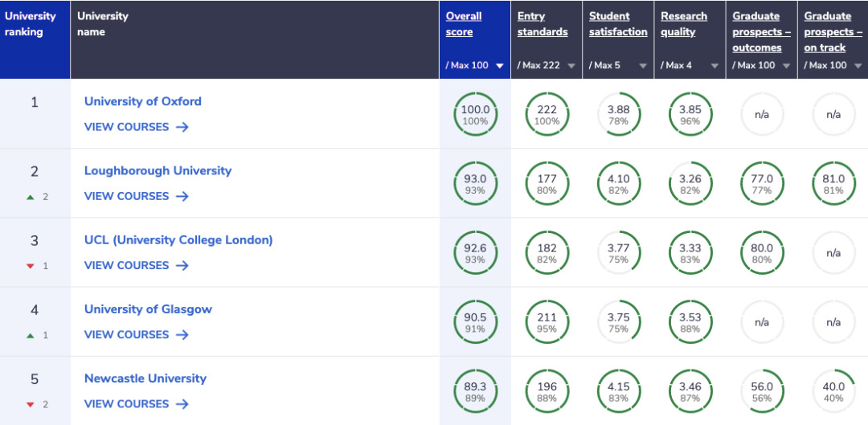Open UCL (University College London) page
The width and height of the screenshot is (868, 425).
point(178,239)
